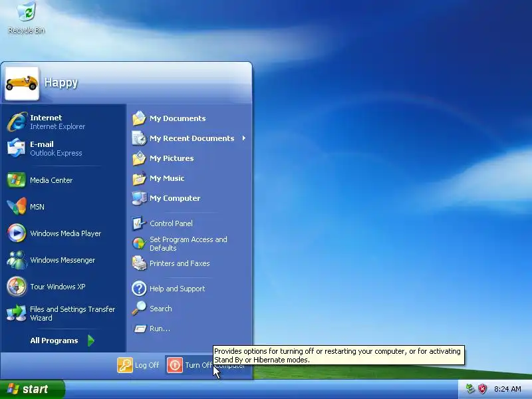Open Printers and Faxes icon
Viewport: 532px width, 399px height.
[139, 263]
